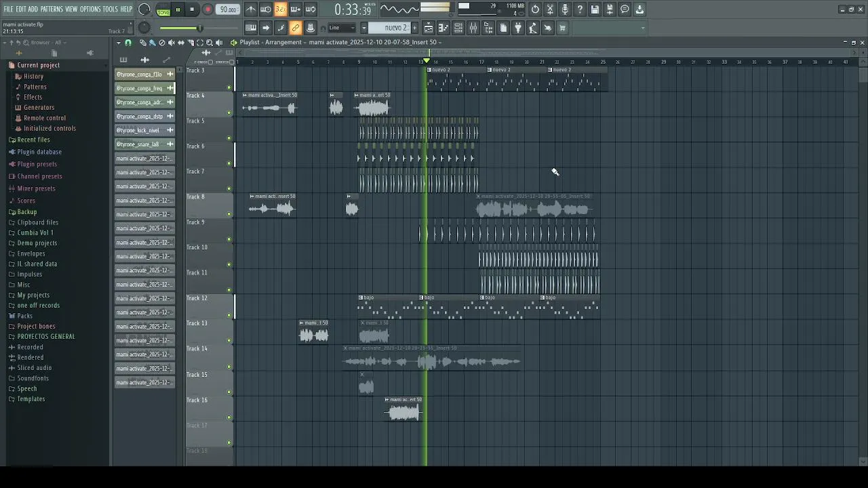The width and height of the screenshot is (868, 488).
Task: Click the microphone one-click recording icon
Action: coord(565,9)
